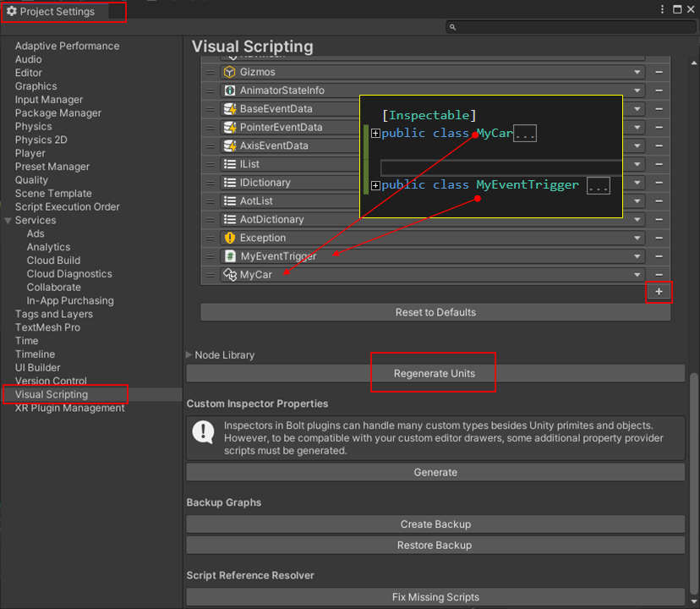This screenshot has width=700, height=609.
Task: Select Cloud Diagnostics under Services
Action: click(x=69, y=274)
